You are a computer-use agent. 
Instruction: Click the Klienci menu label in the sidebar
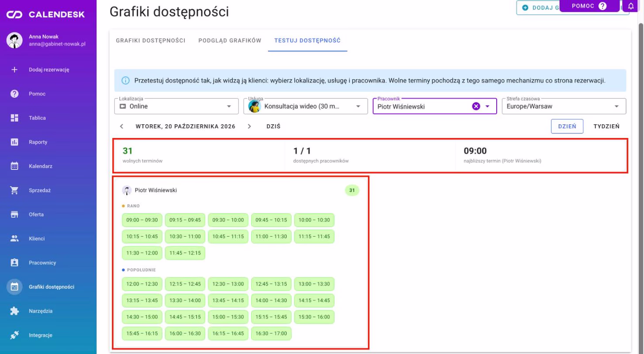(x=37, y=238)
